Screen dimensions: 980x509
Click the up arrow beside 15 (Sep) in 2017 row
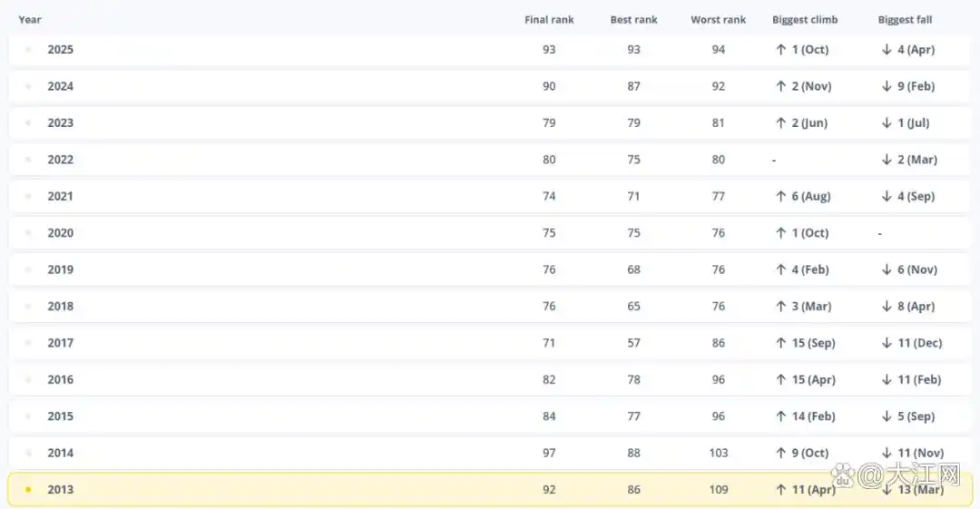click(x=780, y=343)
